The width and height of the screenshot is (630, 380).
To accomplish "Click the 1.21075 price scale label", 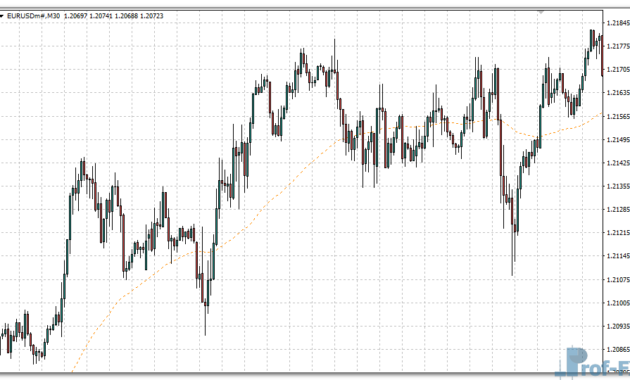I will (x=618, y=280).
